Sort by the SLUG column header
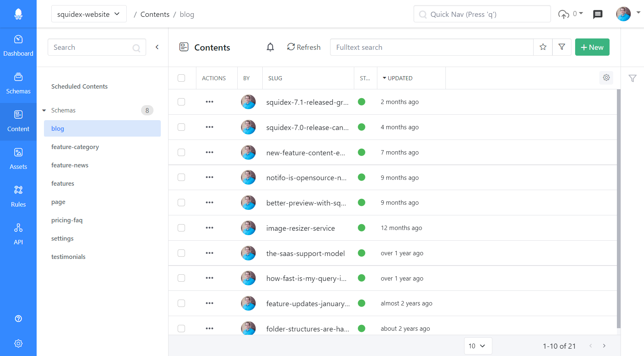The image size is (644, 356). tap(275, 78)
